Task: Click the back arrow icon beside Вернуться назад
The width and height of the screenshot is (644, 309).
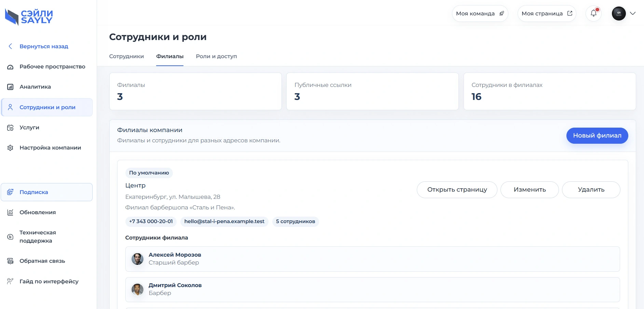Action: (x=10, y=46)
